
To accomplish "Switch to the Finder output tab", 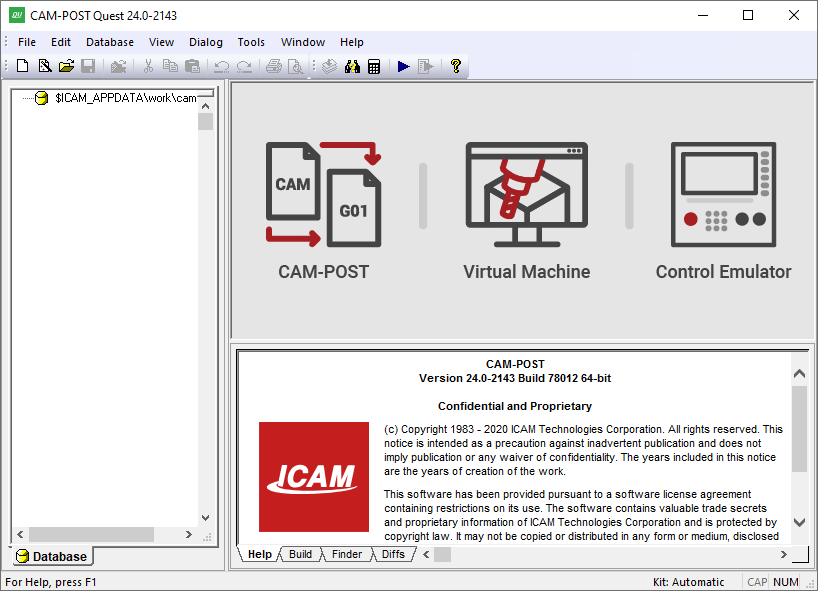I will point(346,554).
